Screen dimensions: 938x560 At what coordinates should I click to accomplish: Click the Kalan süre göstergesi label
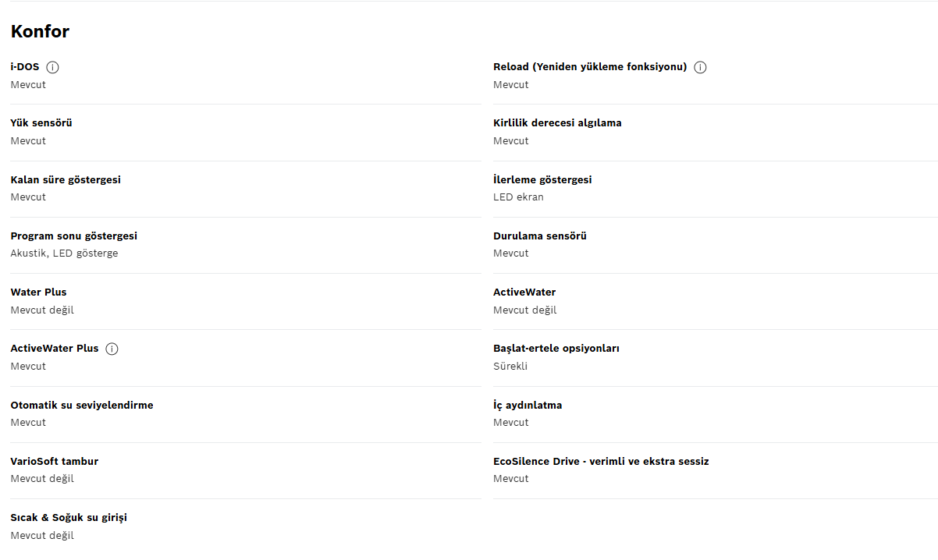66,179
